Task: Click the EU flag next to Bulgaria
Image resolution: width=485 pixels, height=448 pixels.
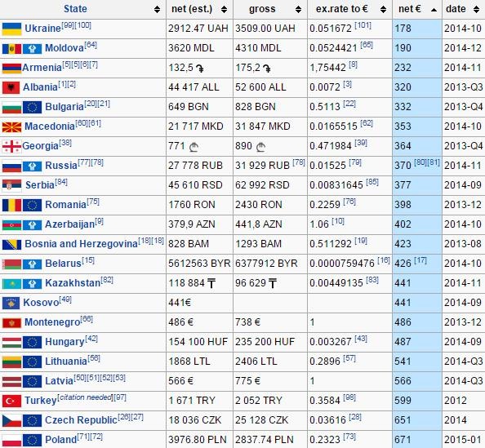Action: 32,107
